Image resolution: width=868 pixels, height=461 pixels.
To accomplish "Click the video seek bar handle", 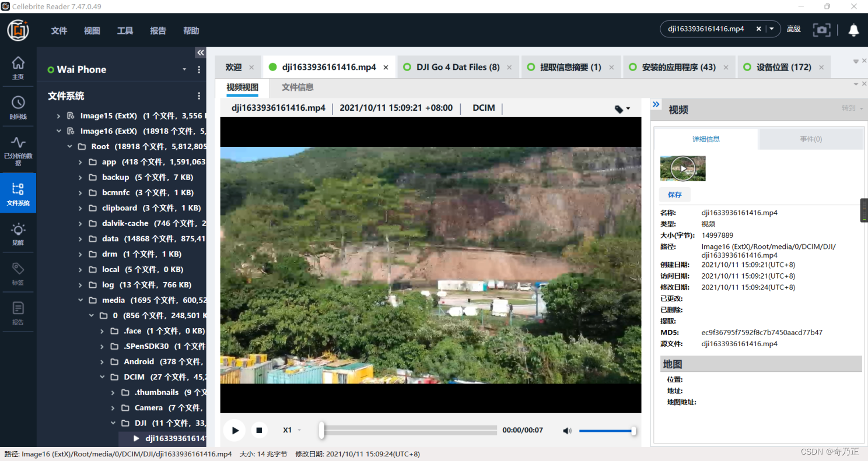I will coord(321,430).
